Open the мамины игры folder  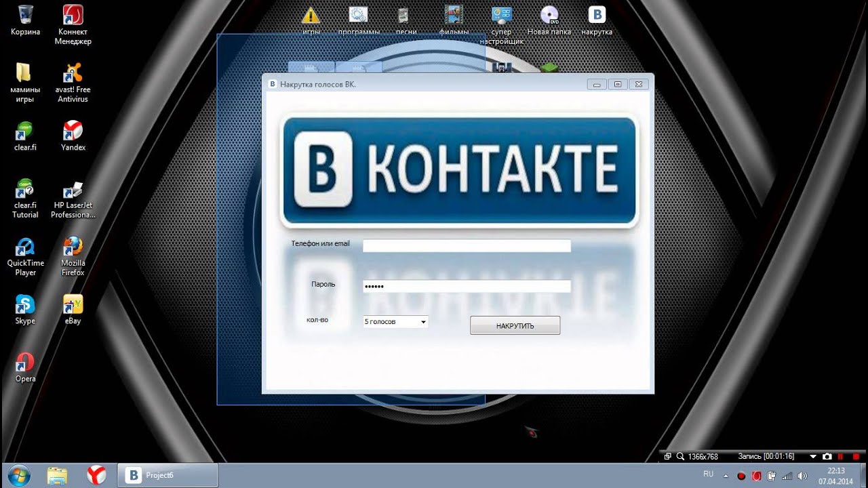coord(25,83)
